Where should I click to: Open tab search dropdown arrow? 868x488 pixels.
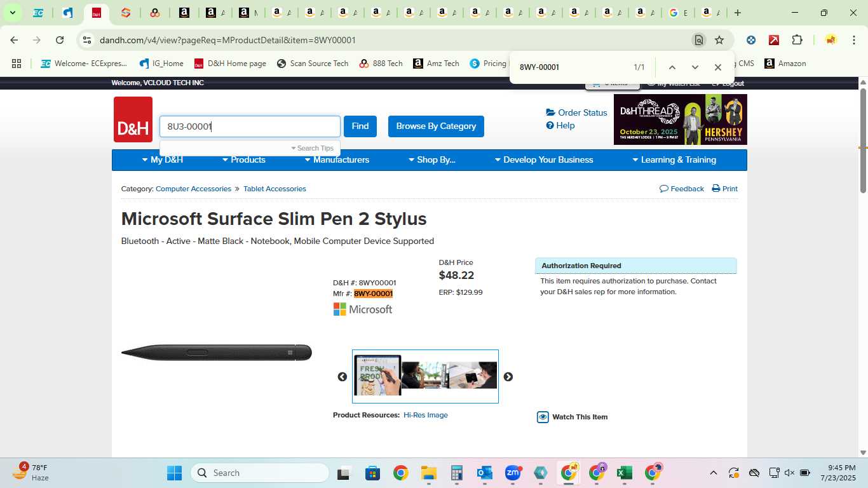[x=12, y=13]
